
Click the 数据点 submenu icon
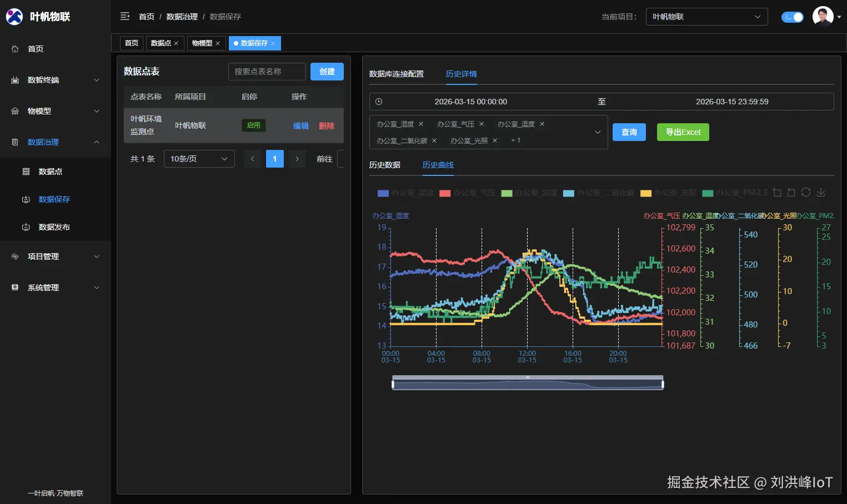[26, 172]
